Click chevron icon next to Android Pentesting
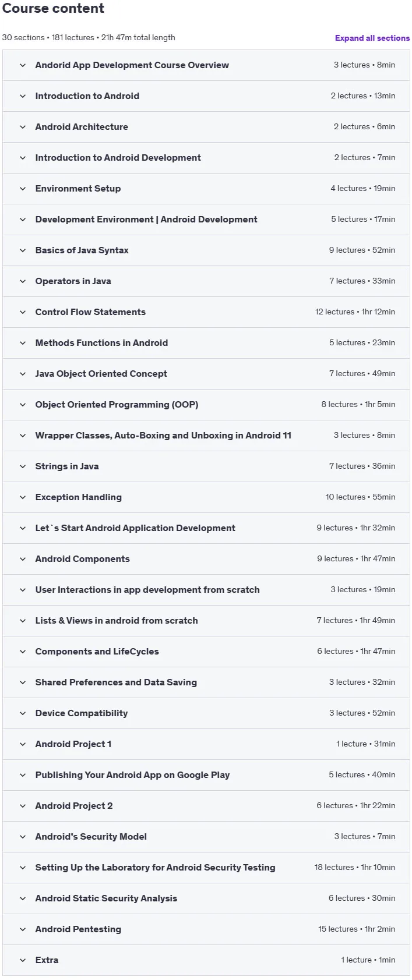The height and width of the screenshot is (980, 412). (23, 929)
